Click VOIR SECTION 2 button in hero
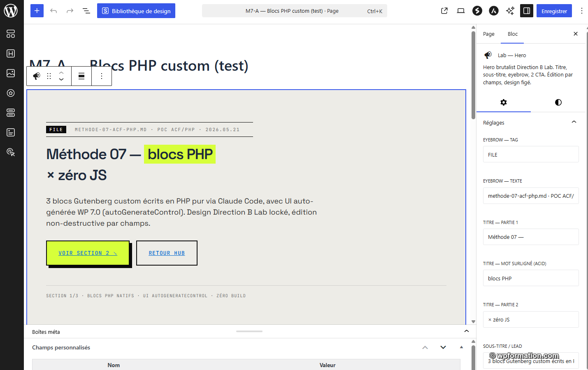 pos(88,253)
